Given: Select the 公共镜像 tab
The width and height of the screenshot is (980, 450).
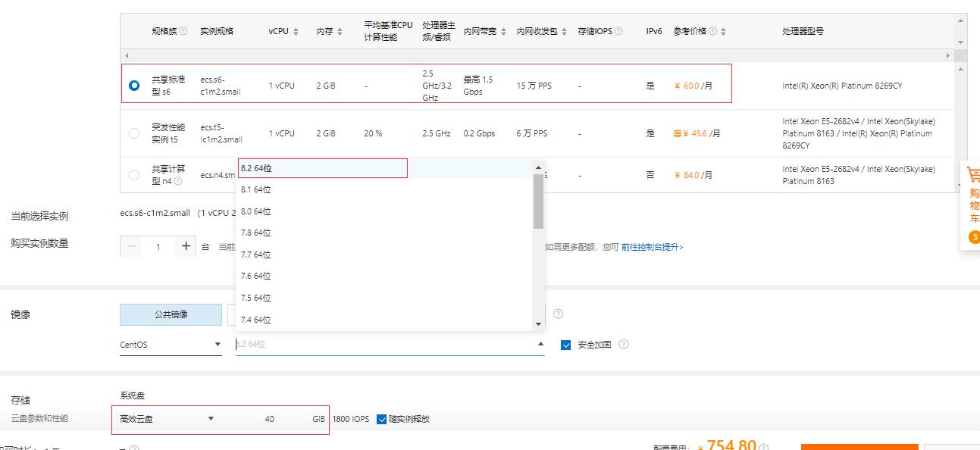Looking at the screenshot, I should [171, 314].
